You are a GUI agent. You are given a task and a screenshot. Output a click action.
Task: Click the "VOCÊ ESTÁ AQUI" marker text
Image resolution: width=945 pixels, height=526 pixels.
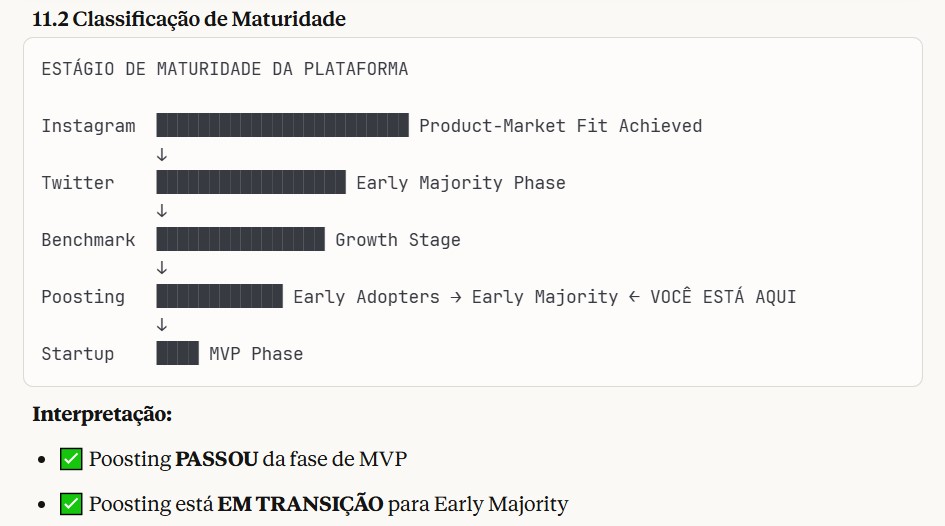point(723,297)
